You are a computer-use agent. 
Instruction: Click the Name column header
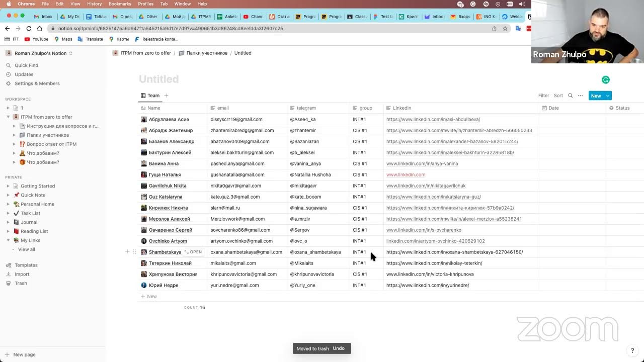[173, 108]
